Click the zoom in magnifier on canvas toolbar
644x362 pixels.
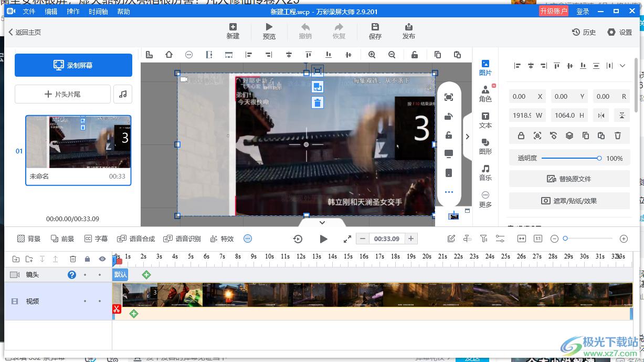372,55
